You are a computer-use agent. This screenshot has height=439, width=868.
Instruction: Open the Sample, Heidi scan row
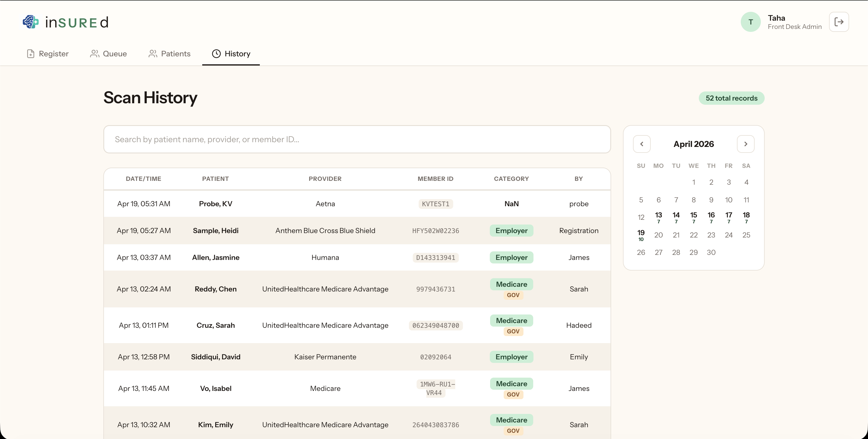215,231
